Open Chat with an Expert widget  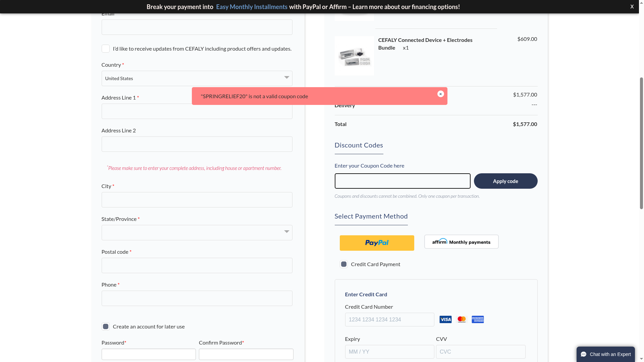605,354
